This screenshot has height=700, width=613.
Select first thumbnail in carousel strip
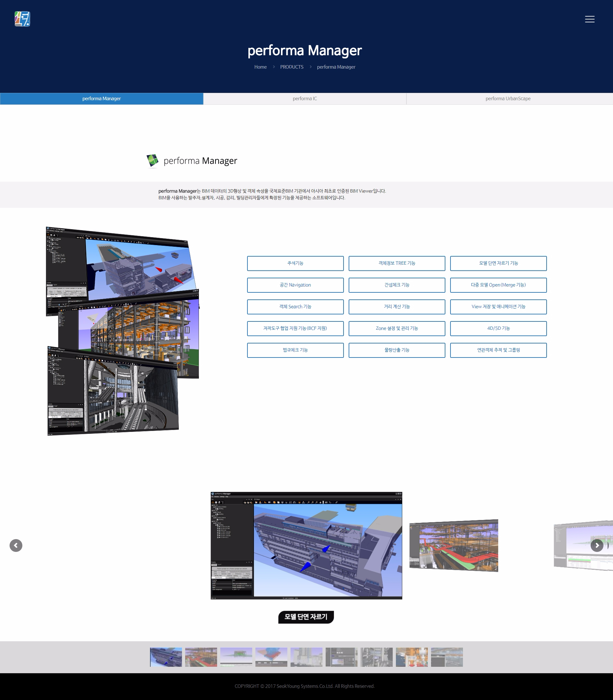click(166, 657)
